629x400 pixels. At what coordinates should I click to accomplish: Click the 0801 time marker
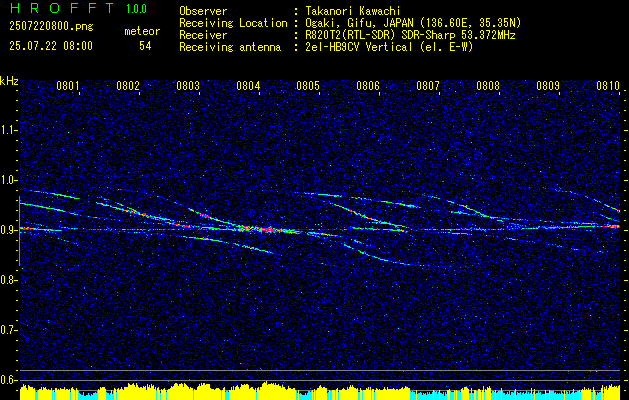67,86
